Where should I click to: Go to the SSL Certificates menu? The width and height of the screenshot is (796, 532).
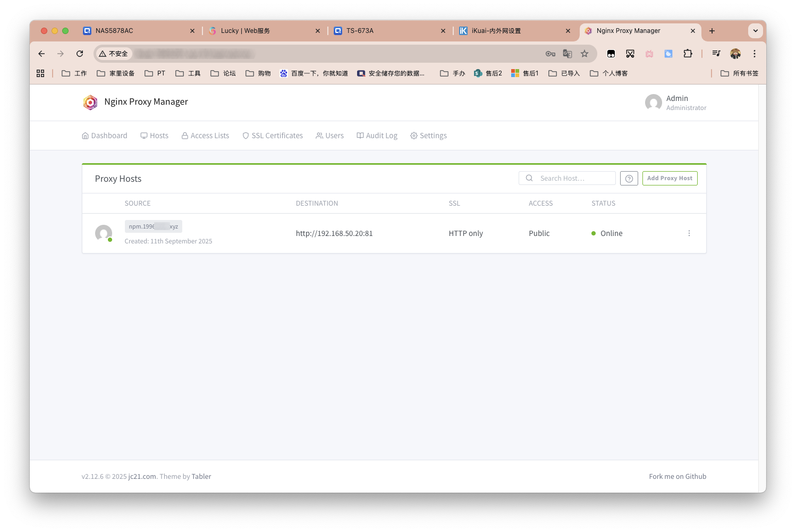pyautogui.click(x=273, y=136)
